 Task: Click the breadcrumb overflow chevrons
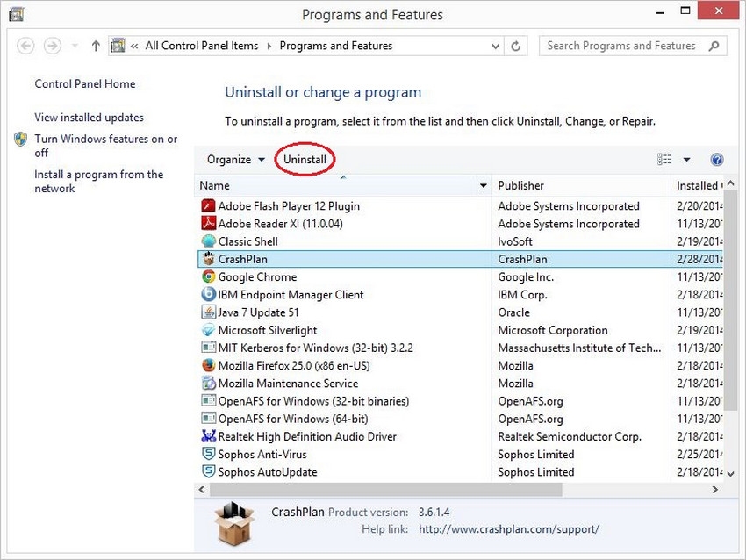coord(134,47)
